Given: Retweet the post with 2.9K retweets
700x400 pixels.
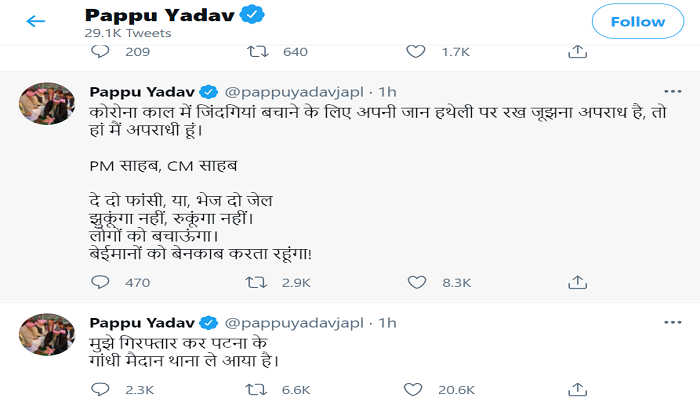Looking at the screenshot, I should tap(256, 283).
